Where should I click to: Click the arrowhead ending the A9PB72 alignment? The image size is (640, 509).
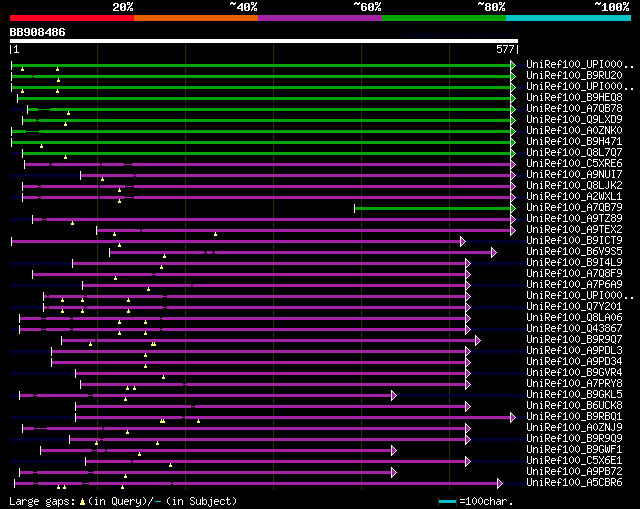(x=394, y=473)
